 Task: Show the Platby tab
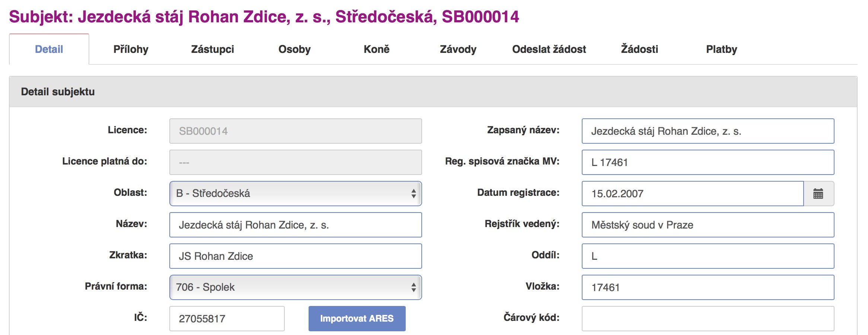tap(721, 49)
